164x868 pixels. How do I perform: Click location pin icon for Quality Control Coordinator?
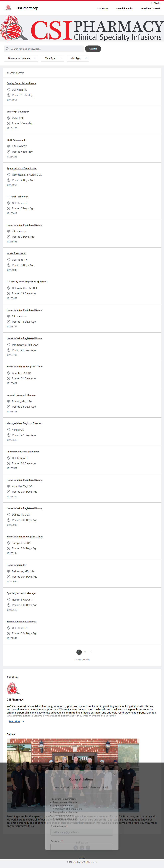pyautogui.click(x=9, y=90)
